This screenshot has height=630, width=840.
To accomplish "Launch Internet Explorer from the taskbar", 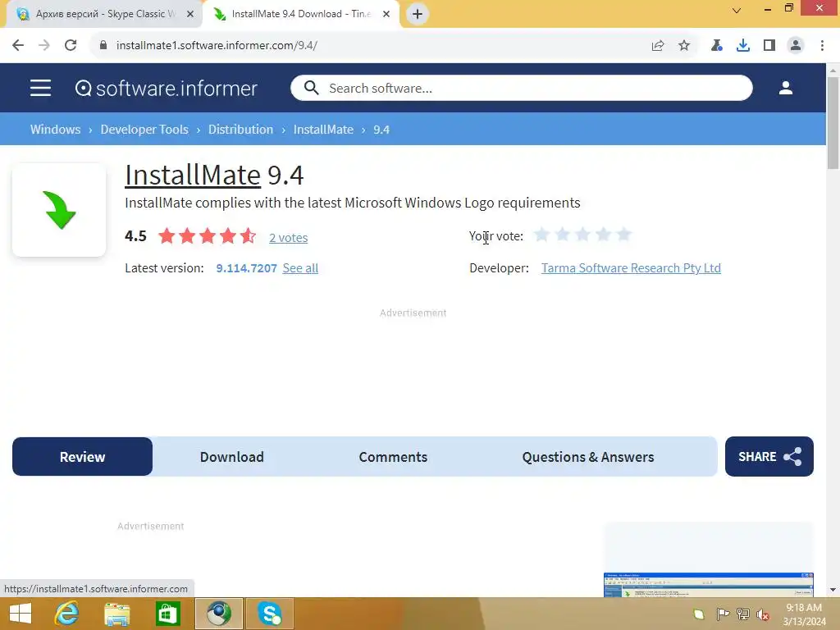I will point(66,614).
